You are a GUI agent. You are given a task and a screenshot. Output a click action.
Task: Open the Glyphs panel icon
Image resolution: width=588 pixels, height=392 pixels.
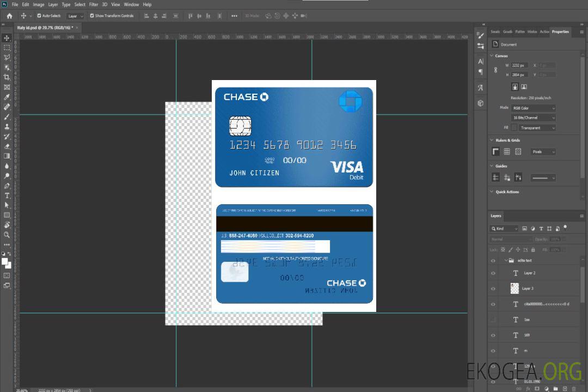pyautogui.click(x=481, y=88)
